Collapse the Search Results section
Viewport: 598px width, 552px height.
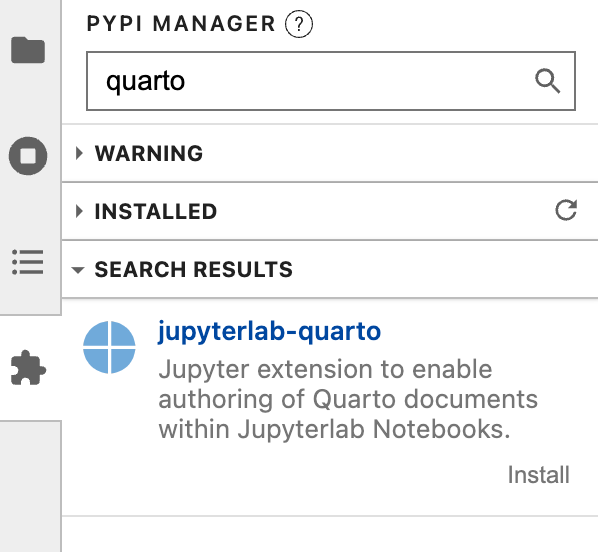pyautogui.click(x=330, y=269)
